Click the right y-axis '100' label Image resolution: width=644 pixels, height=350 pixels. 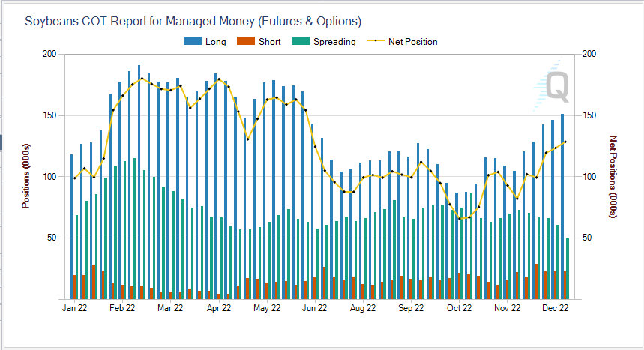tap(589, 177)
